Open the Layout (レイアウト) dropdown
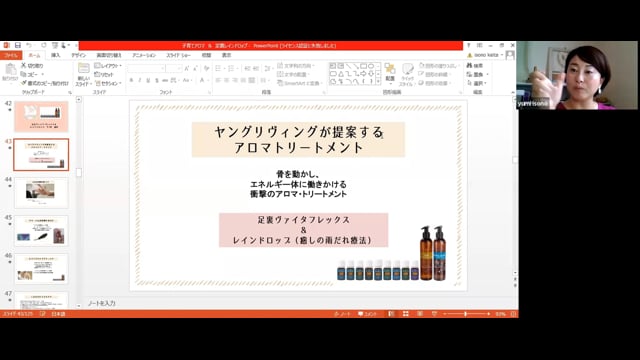 click(108, 66)
